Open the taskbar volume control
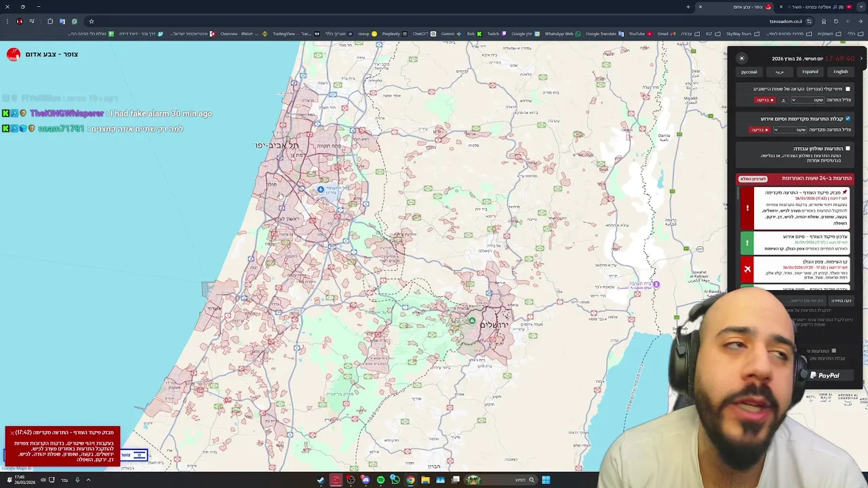The width and height of the screenshot is (868, 488). (42, 480)
